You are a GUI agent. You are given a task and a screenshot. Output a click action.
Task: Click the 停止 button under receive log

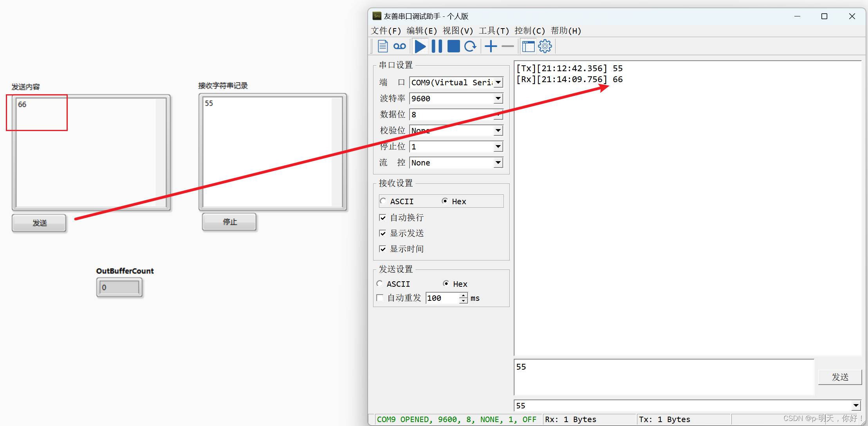[x=229, y=222]
